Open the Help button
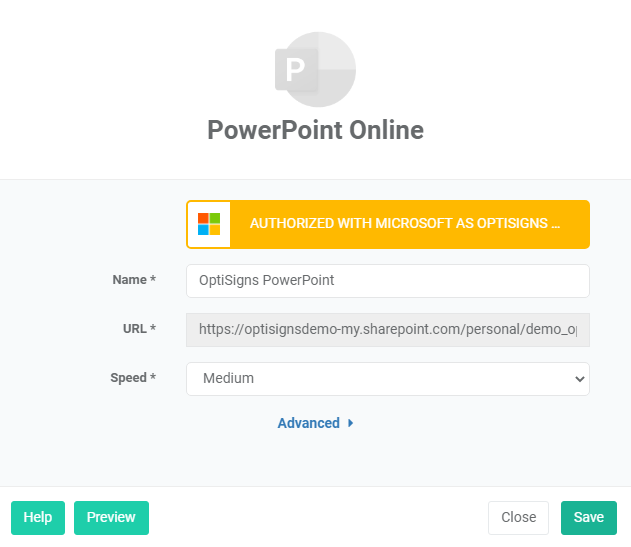The image size is (631, 547). (38, 518)
